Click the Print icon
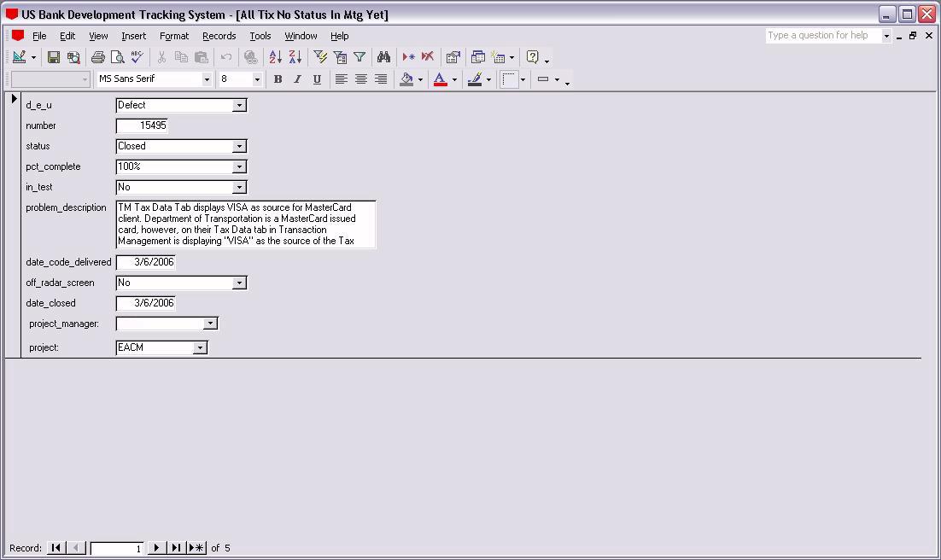941x560 pixels. [98, 57]
